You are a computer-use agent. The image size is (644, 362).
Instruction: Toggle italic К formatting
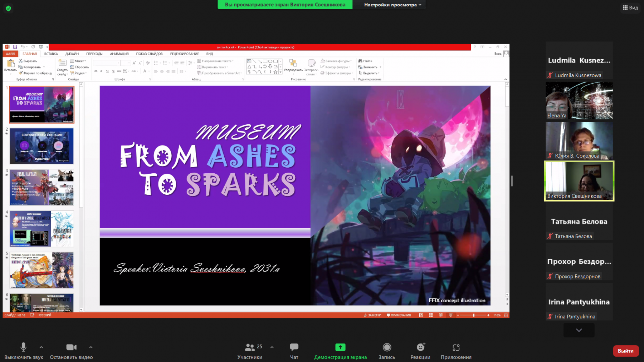pyautogui.click(x=102, y=71)
